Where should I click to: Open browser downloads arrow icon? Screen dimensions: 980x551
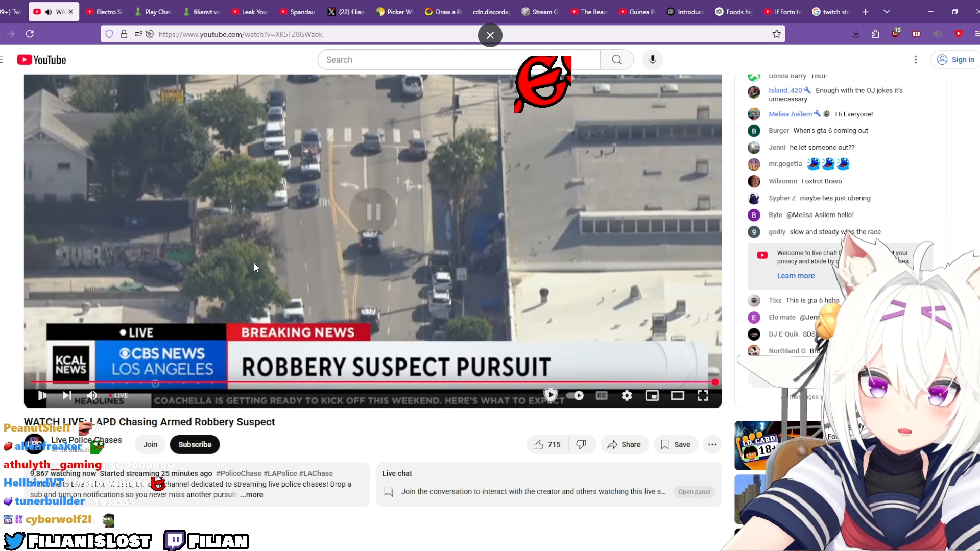click(856, 34)
